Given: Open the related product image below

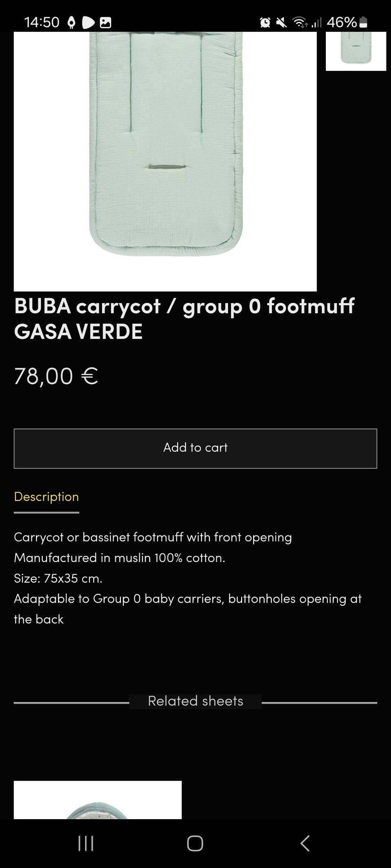Looking at the screenshot, I should point(98,800).
